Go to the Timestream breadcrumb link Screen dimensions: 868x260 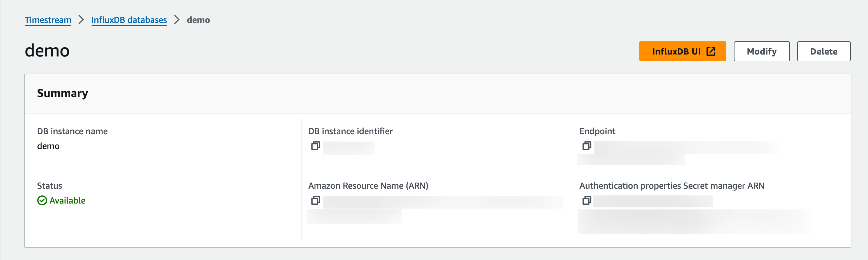point(48,20)
